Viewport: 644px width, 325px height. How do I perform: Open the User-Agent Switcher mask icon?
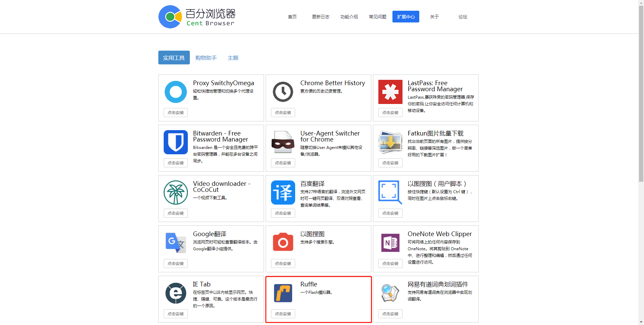[283, 142]
